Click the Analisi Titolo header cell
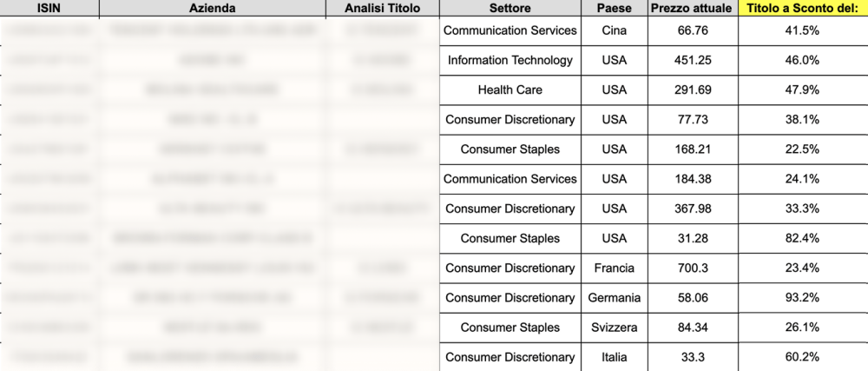The width and height of the screenshot is (868, 371). [x=382, y=9]
